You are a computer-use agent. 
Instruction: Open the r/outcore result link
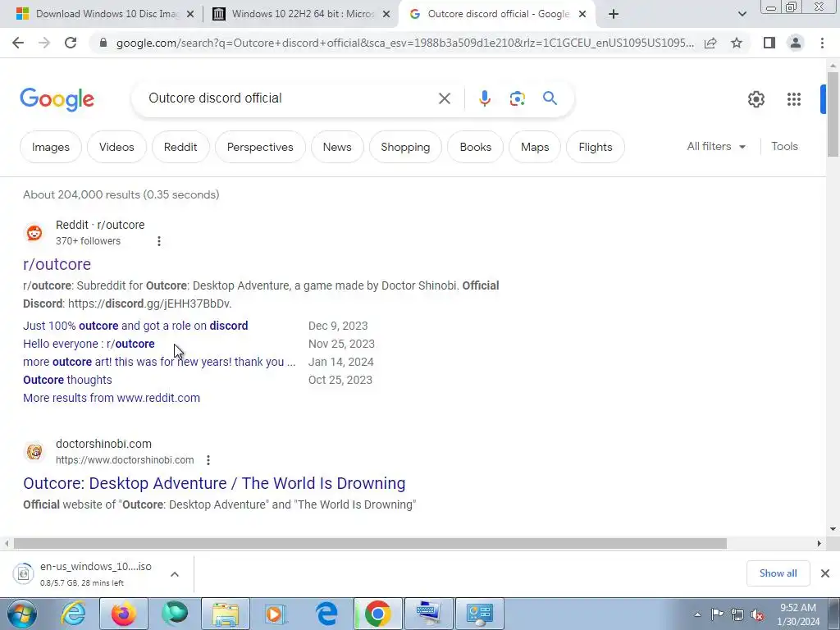57,264
